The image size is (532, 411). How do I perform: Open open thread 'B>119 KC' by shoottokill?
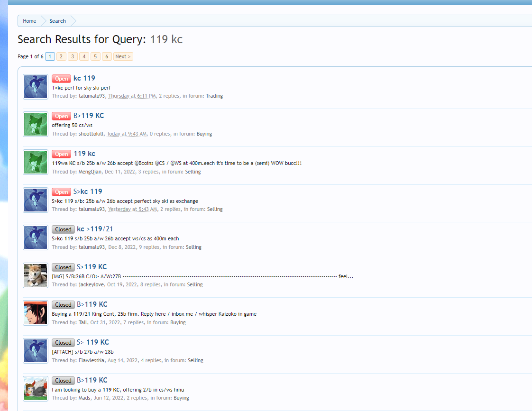point(89,116)
